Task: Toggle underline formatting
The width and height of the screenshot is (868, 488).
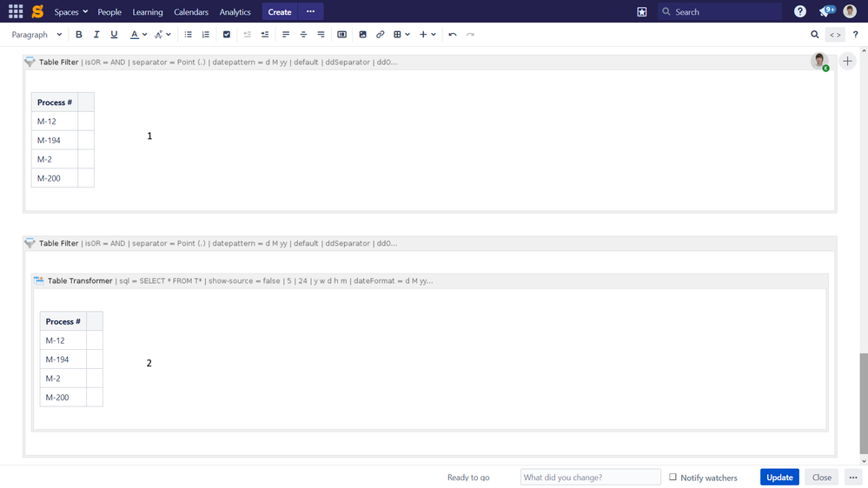Action: tap(114, 35)
